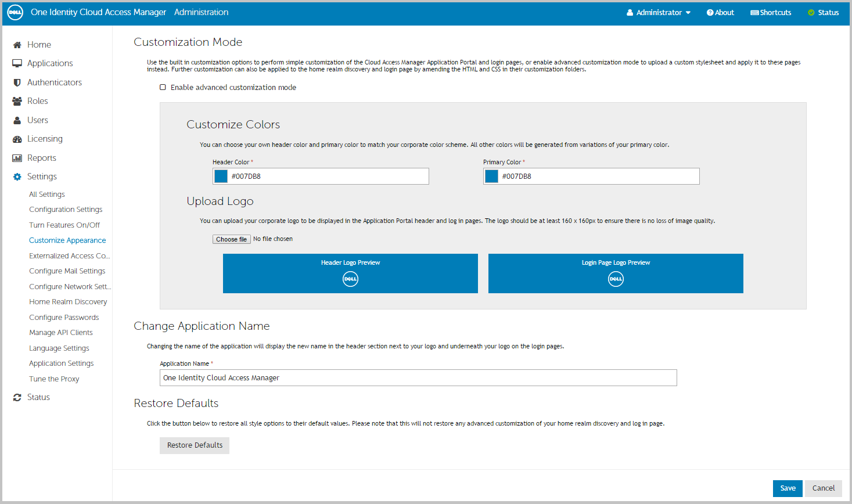Open the Shortcuts menu in header
The width and height of the screenshot is (852, 504).
771,13
